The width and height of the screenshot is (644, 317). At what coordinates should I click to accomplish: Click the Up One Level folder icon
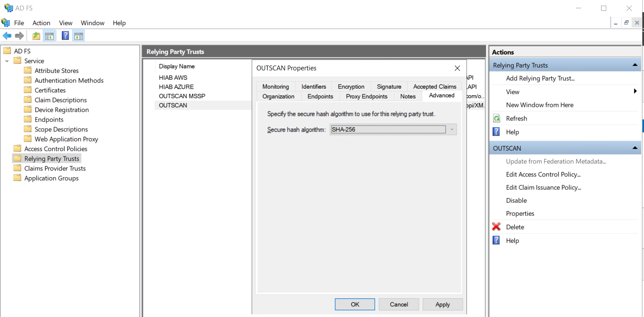point(36,36)
